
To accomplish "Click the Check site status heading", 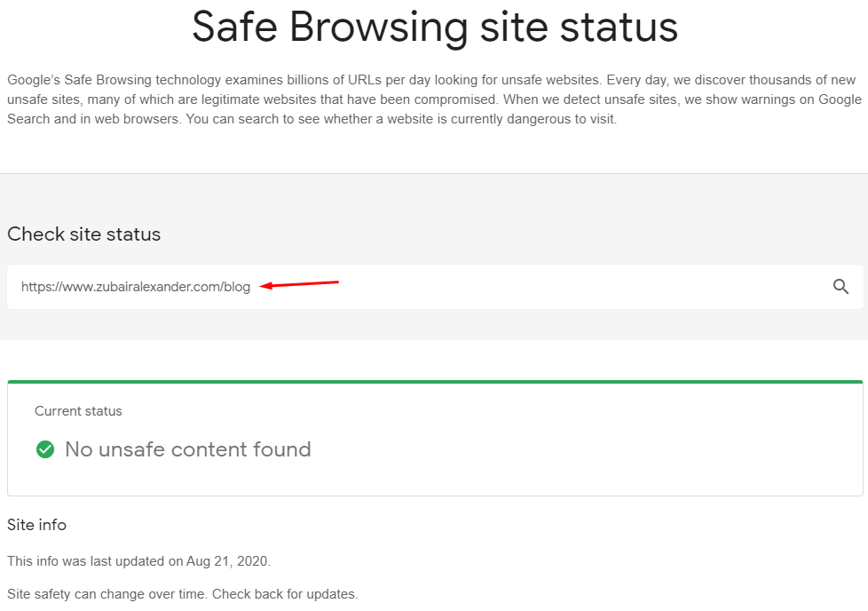I will [83, 234].
